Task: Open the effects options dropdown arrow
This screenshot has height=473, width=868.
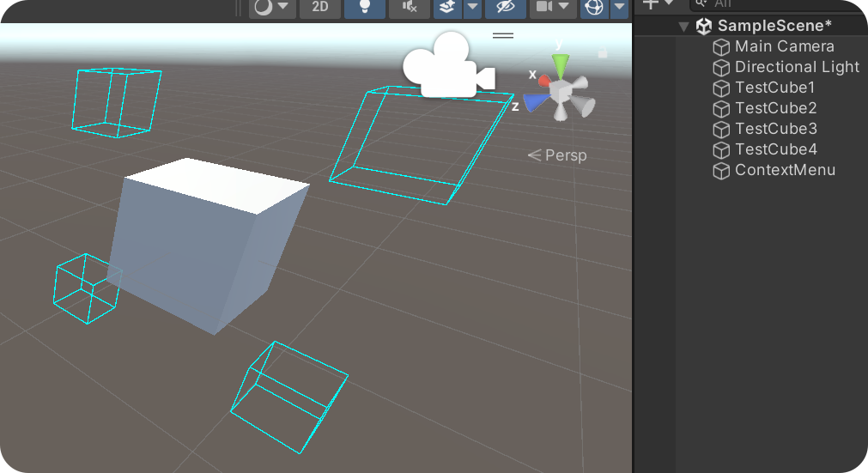Action: (x=472, y=7)
